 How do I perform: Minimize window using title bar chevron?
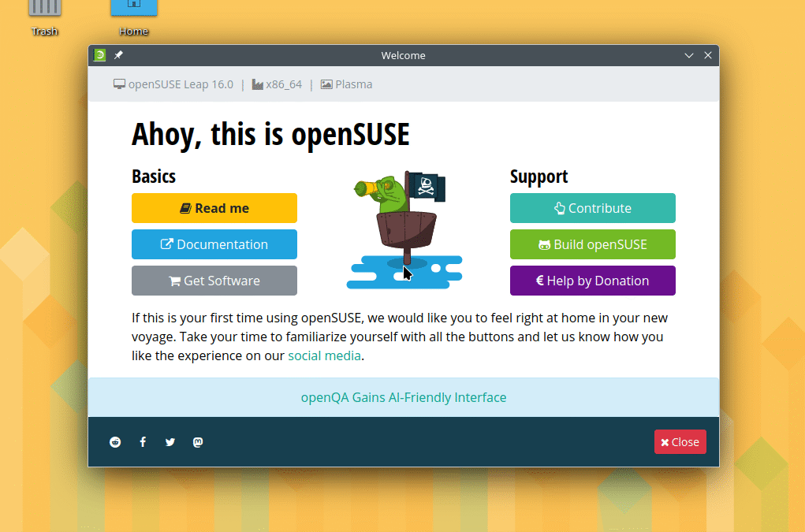(689, 55)
